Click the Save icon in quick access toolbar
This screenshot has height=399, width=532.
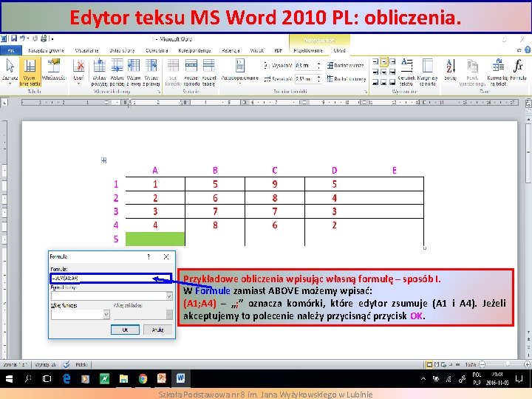coord(14,38)
